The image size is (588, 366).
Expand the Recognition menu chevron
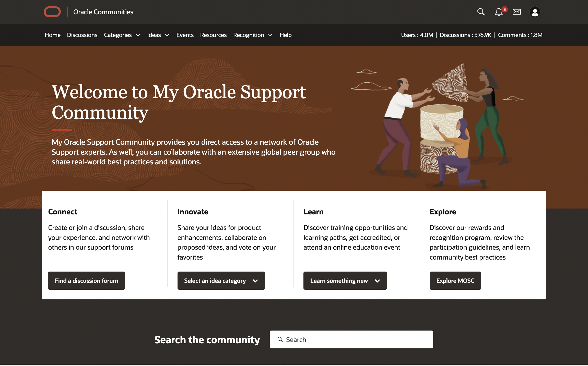tap(270, 35)
